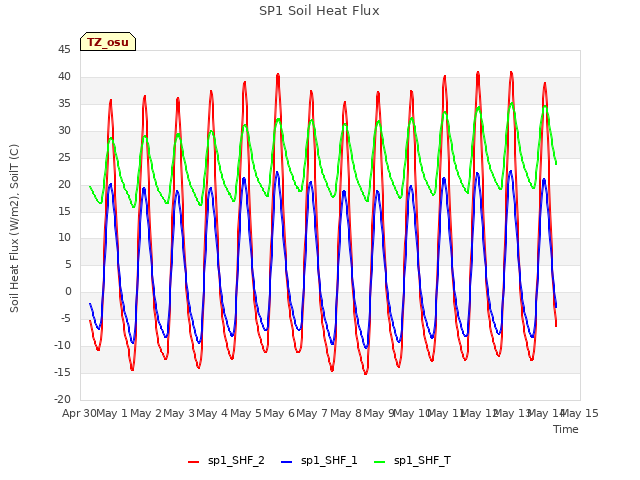Click the -20 y-axis tick label

point(62,400)
